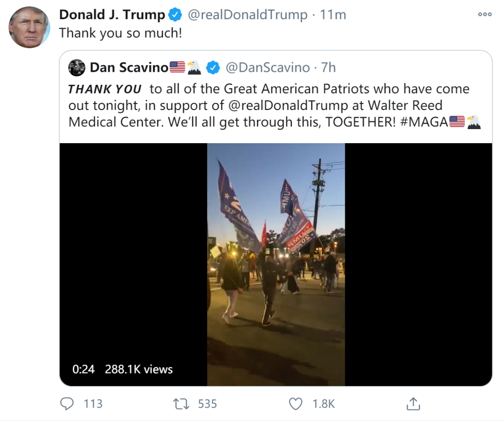Play the embedded rally video
504x421 pixels.
click(x=276, y=264)
